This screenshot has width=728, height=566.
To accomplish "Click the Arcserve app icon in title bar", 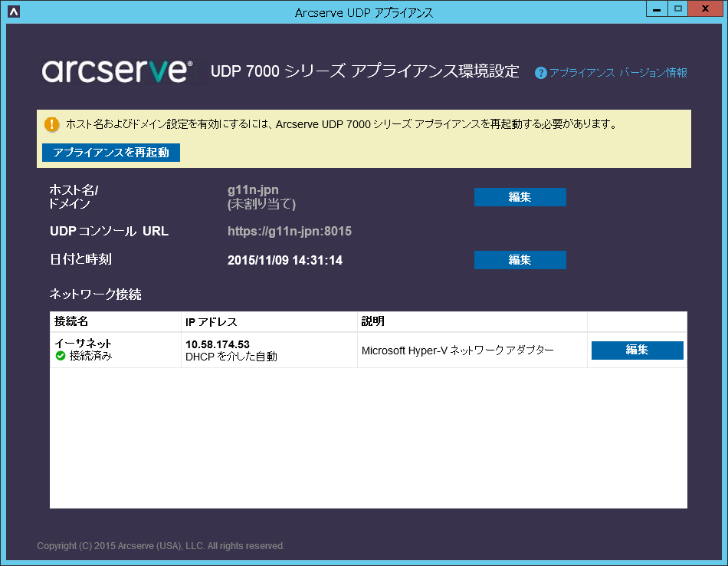I will tap(14, 12).
